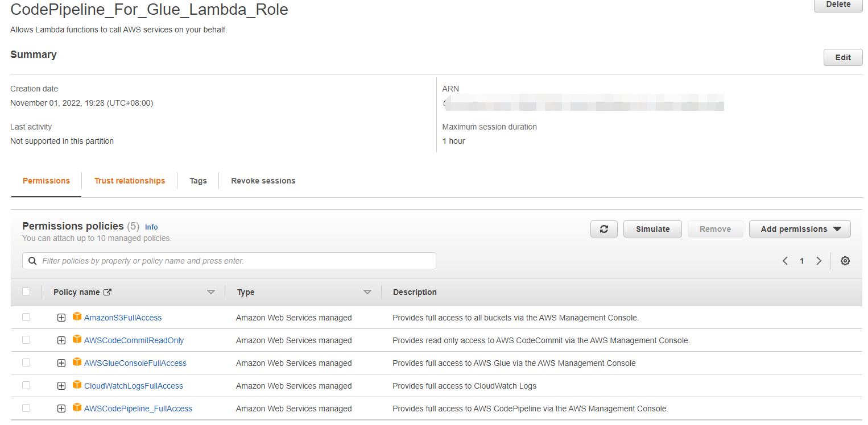
Task: Open the AmazonS3FullAccess policy link
Action: (x=123, y=318)
